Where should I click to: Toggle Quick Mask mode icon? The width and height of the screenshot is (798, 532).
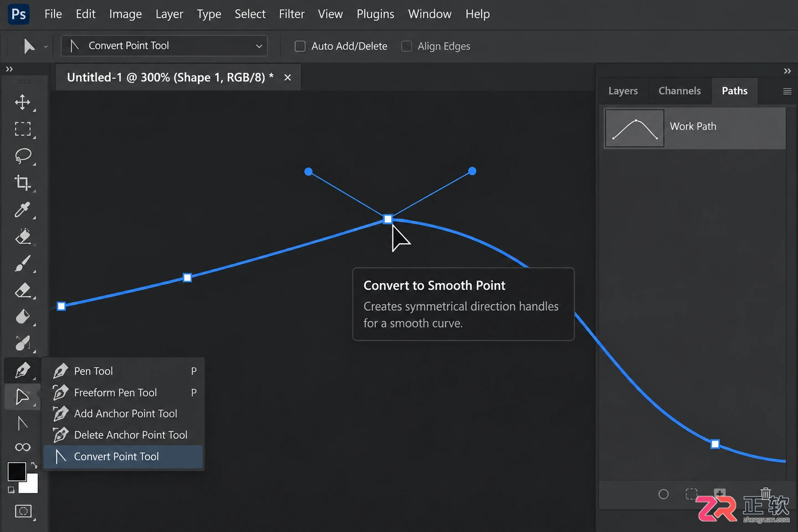[x=23, y=511]
